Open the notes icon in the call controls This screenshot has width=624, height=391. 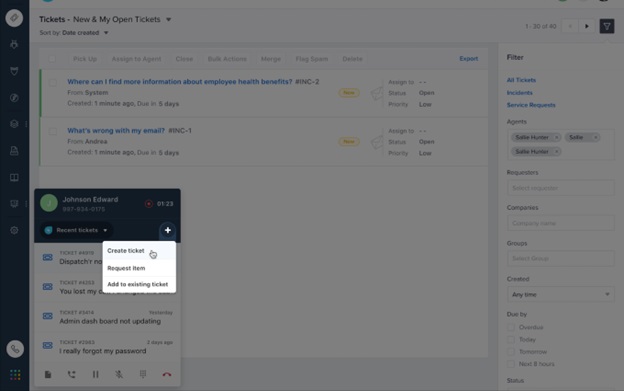pos(48,374)
